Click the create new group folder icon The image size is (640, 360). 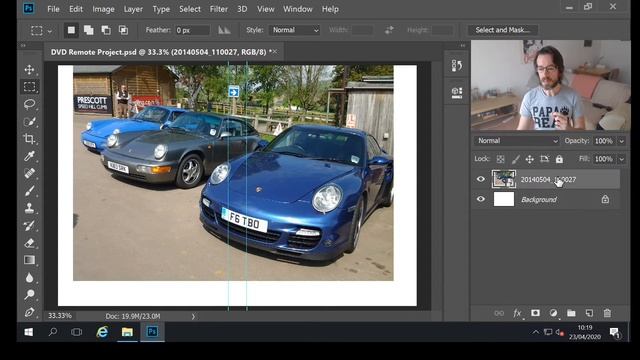(571, 313)
